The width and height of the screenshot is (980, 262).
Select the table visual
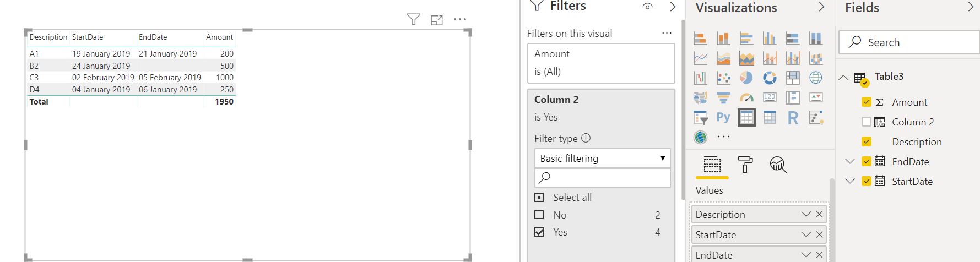click(746, 117)
